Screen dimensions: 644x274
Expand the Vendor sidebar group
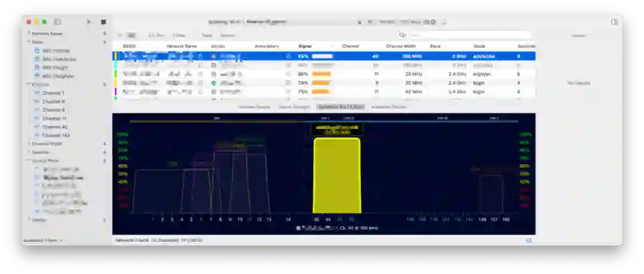(x=29, y=220)
